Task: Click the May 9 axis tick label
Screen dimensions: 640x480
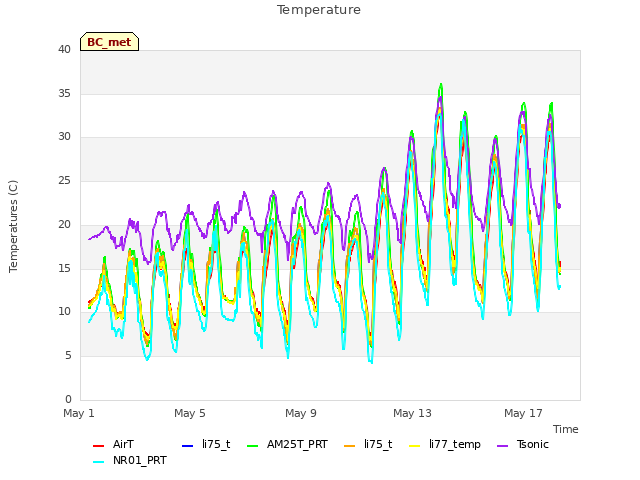Action: (x=301, y=413)
